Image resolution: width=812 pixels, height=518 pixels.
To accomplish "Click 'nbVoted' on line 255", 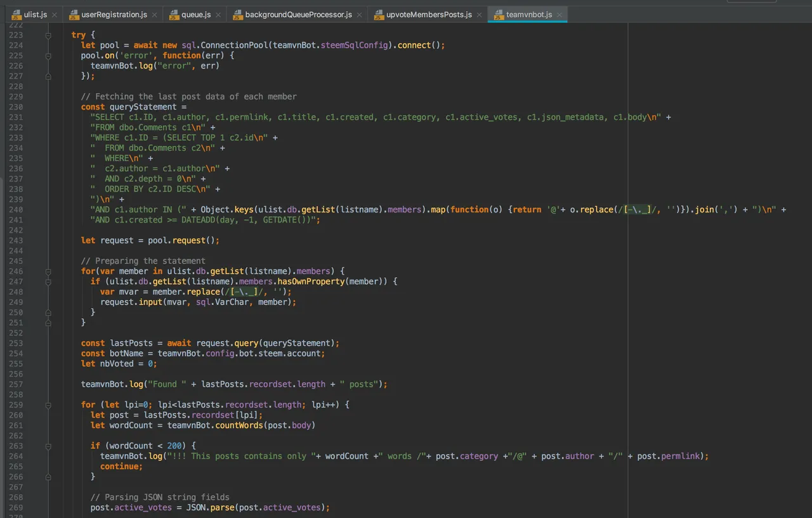I will (x=117, y=363).
